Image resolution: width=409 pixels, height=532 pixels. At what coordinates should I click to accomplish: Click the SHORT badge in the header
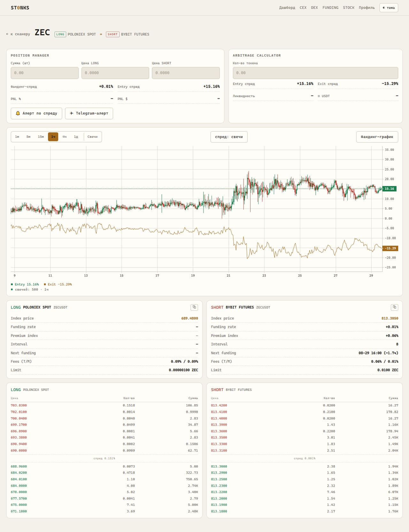[x=112, y=34]
